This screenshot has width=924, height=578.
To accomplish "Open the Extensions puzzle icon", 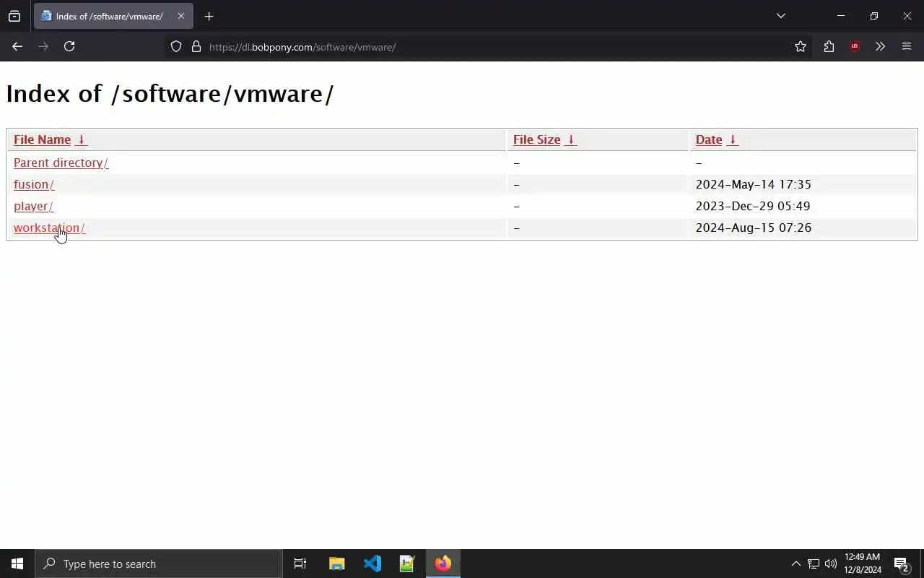I will tap(829, 46).
